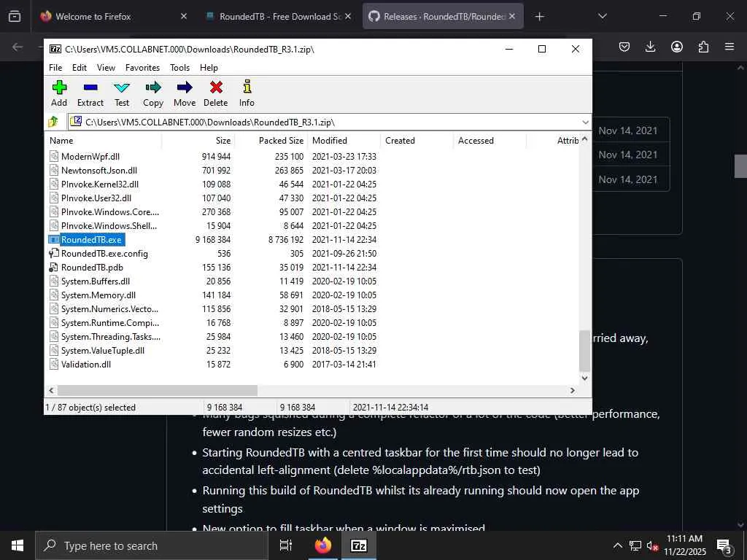Select ModernWpf.dll file
This screenshot has width=747, height=560.
coord(90,156)
